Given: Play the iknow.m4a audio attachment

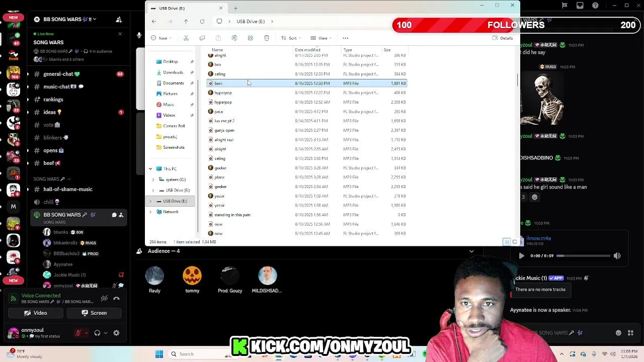Looking at the screenshot, I should 521,256.
